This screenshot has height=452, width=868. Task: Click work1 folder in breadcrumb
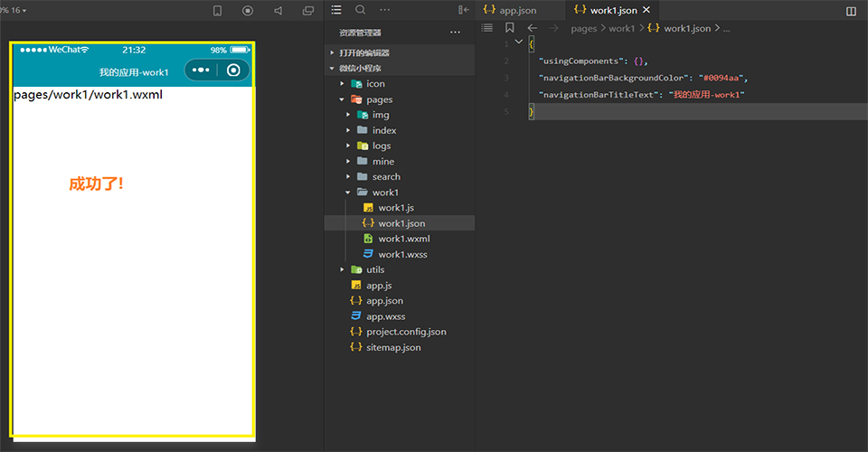622,28
